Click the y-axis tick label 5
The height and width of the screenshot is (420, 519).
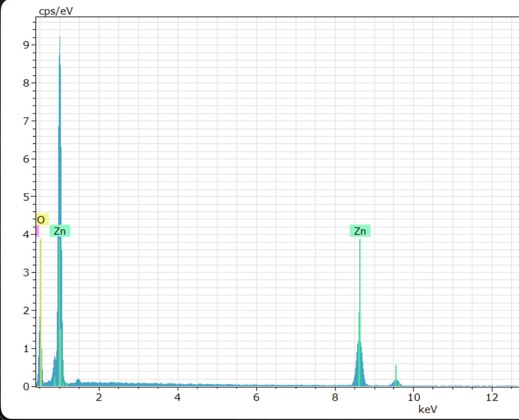click(x=26, y=197)
